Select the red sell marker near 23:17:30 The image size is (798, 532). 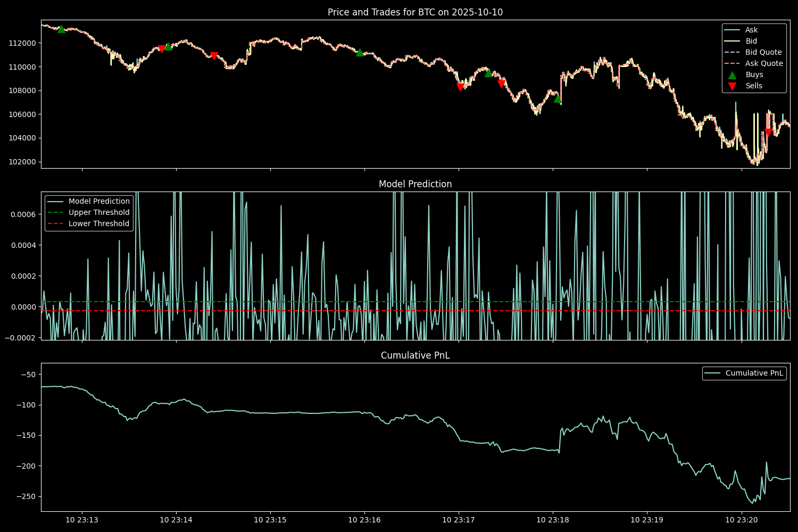coord(501,84)
